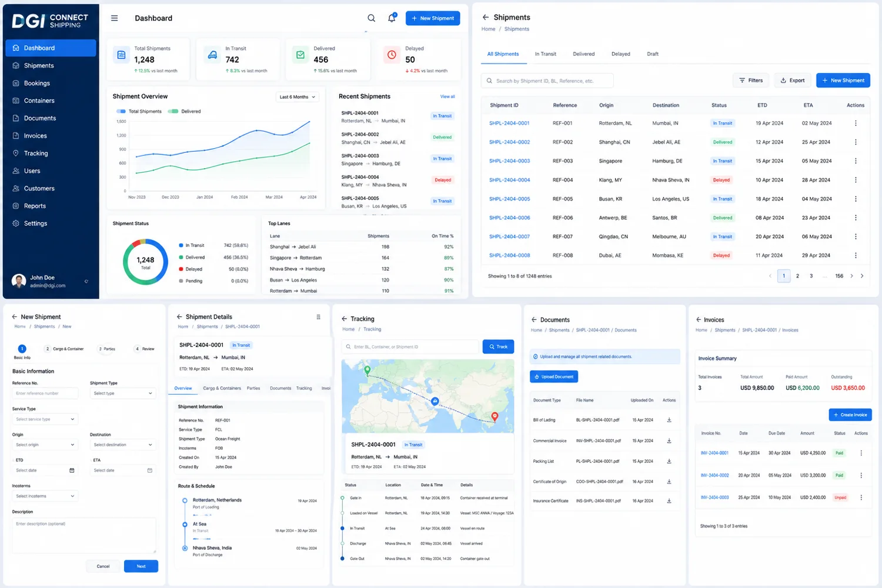Viewport: 882px width, 588px height.
Task: Click the red destination pin on map
Action: pyautogui.click(x=495, y=416)
